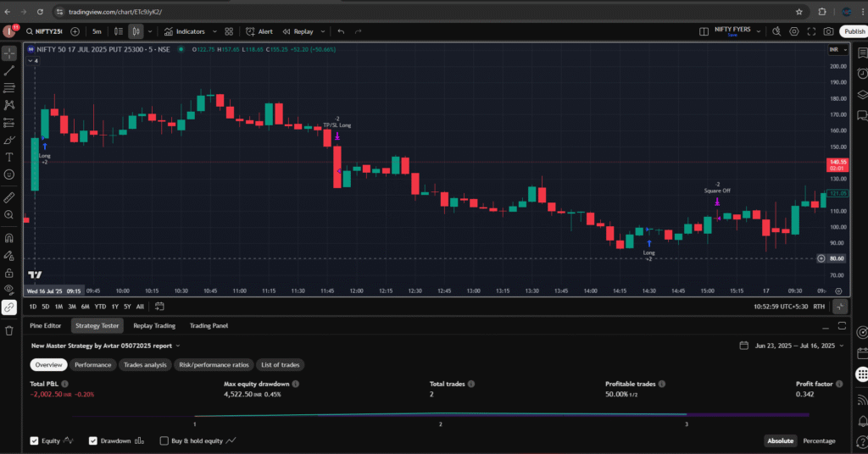Select the ruler measure tool
Viewport: 868px width, 454px height.
[9, 197]
